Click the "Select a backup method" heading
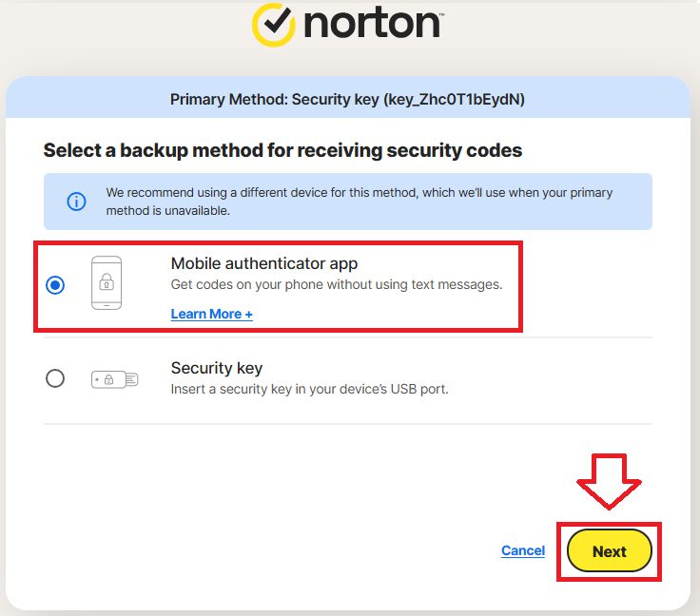Image resolution: width=700 pixels, height=616 pixels. [x=282, y=150]
